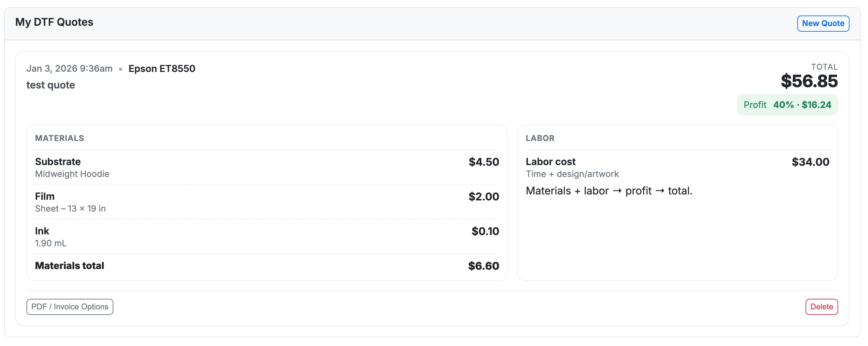Viewport: 868px width, 346px height.
Task: Click the $56.85 total amount
Action: [x=809, y=81]
